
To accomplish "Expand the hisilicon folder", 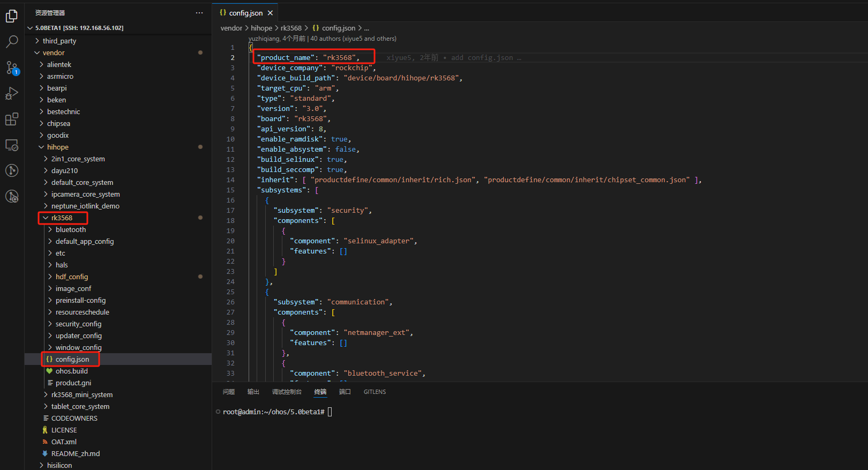I will coord(41,465).
